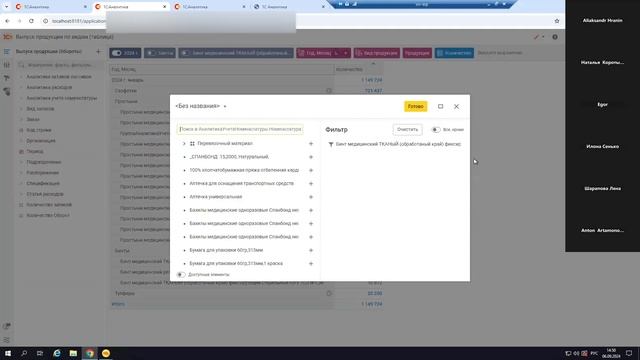Click the 'Очистить' filter button
Viewport: 640px width, 360px height.
pyautogui.click(x=407, y=129)
